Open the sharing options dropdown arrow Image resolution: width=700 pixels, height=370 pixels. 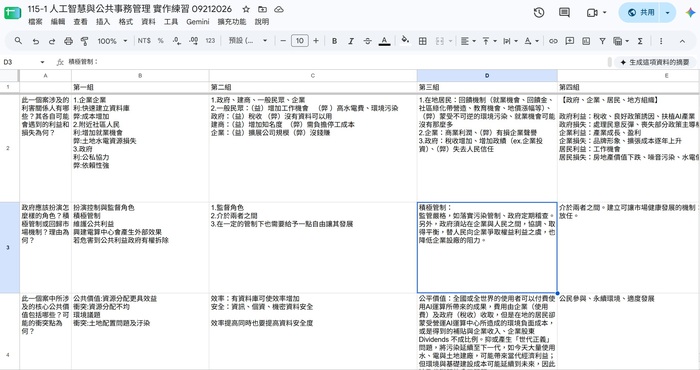tap(667, 12)
